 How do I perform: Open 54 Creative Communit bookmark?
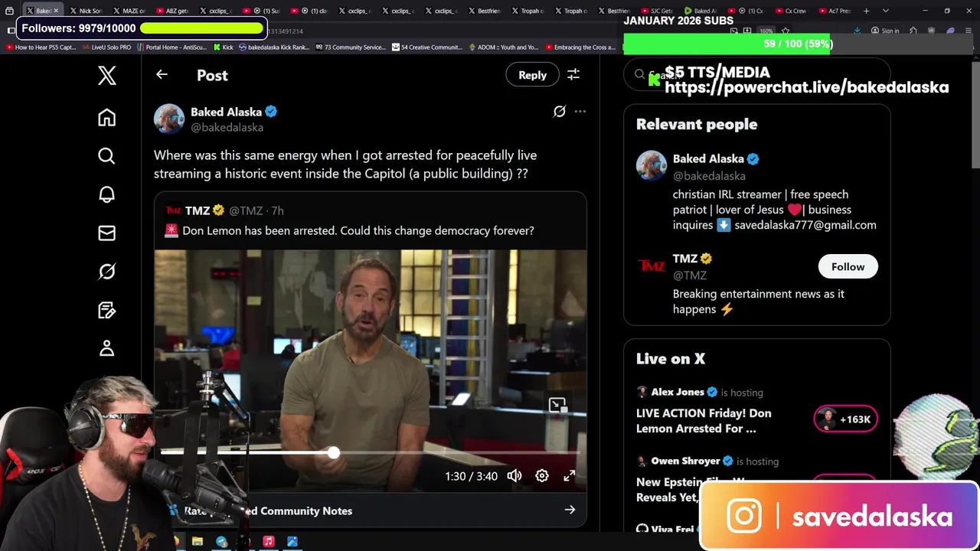pyautogui.click(x=427, y=47)
